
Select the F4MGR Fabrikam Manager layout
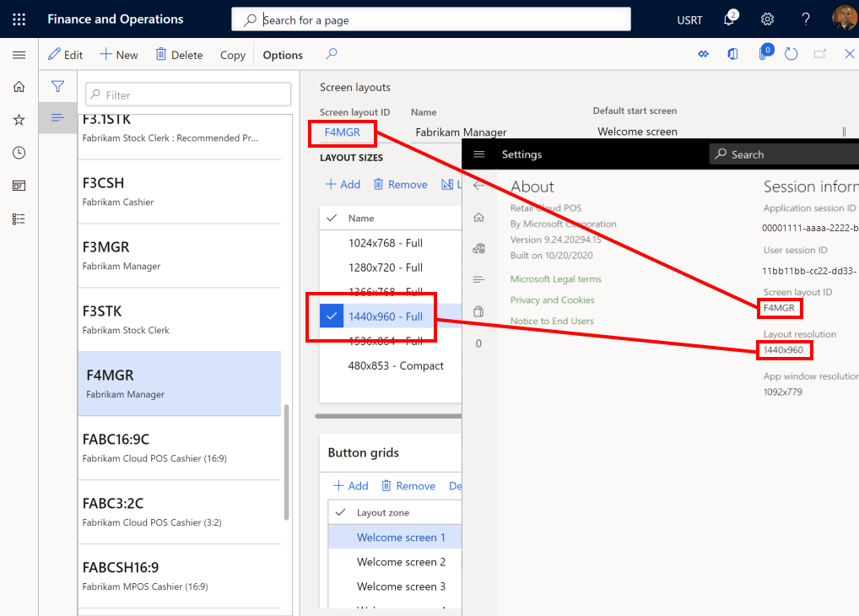(x=180, y=384)
